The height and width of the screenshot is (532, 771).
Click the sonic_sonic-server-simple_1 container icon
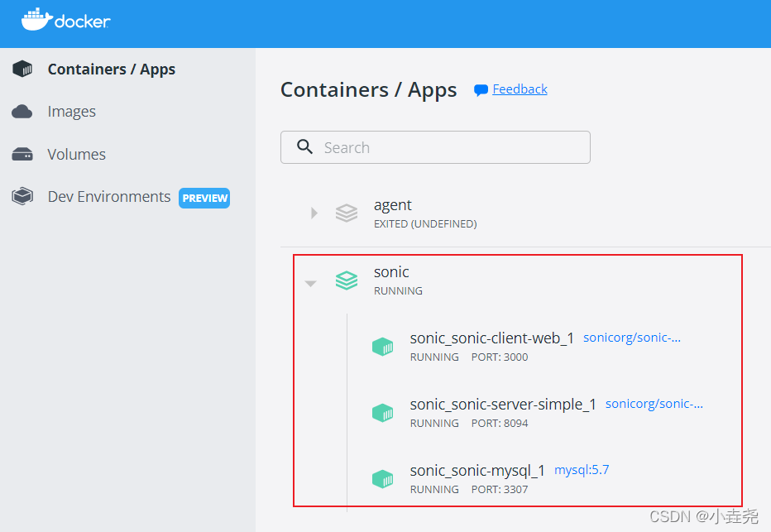pyautogui.click(x=382, y=413)
